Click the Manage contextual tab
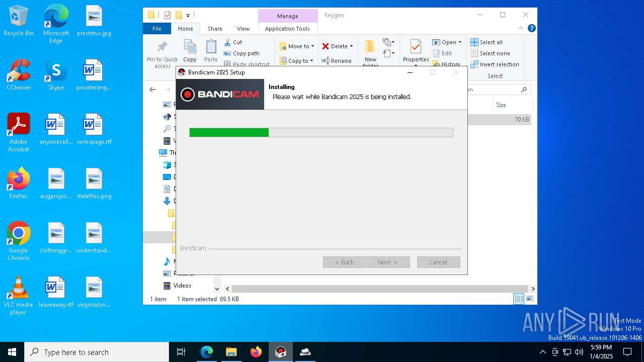Image resolution: width=644 pixels, height=362 pixels. (288, 16)
